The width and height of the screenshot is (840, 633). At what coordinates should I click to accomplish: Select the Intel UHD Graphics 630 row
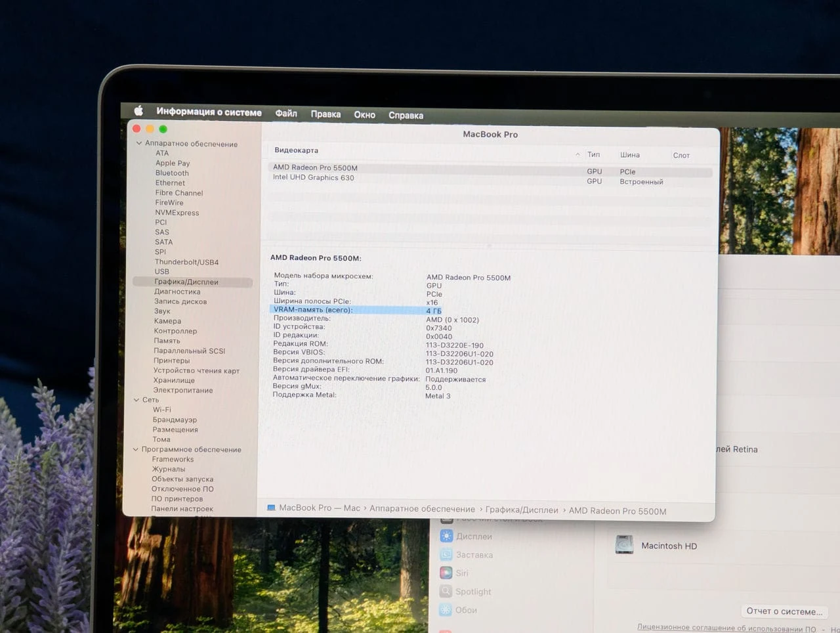click(x=490, y=179)
